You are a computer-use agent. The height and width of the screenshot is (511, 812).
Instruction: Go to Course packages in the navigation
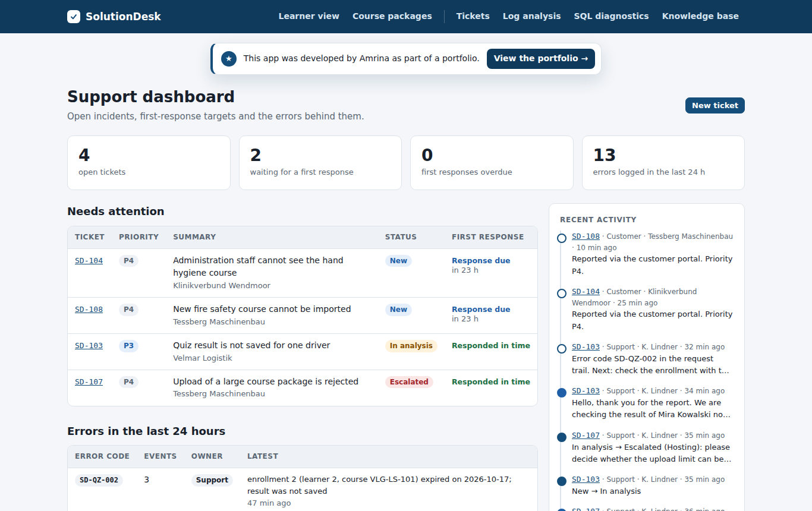tap(392, 16)
